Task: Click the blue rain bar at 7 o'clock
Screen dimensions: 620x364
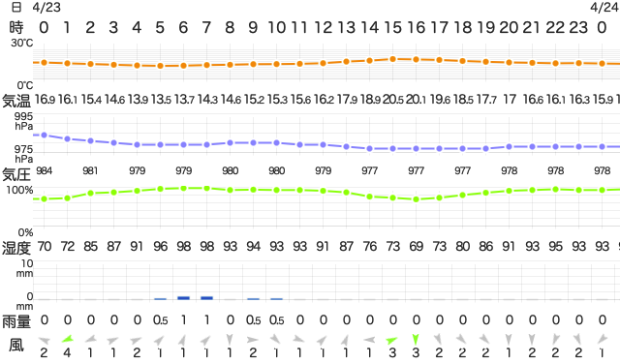Action: click(x=206, y=297)
